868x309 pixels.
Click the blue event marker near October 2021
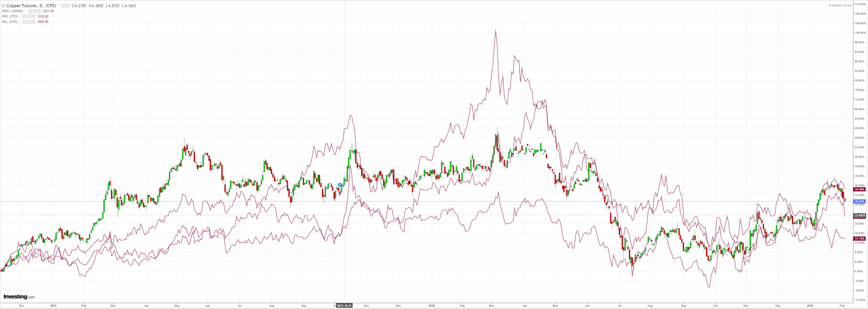340,185
